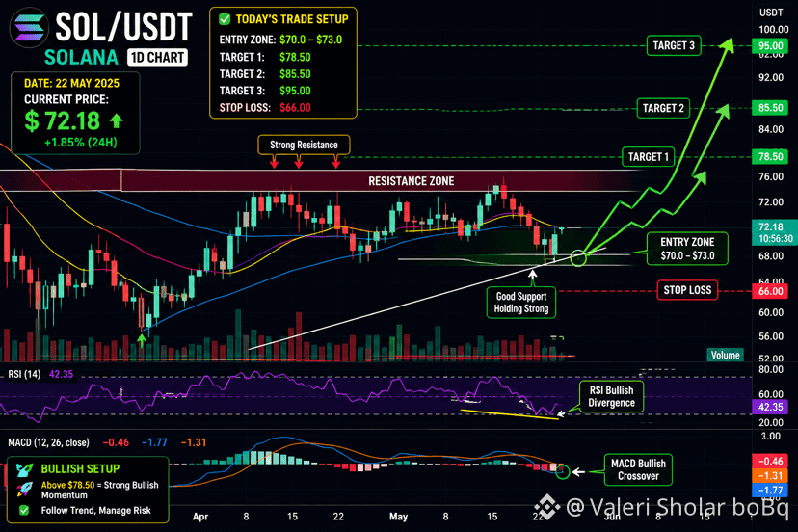Click the TARGET 3 label
798x532 pixels.
(x=674, y=46)
